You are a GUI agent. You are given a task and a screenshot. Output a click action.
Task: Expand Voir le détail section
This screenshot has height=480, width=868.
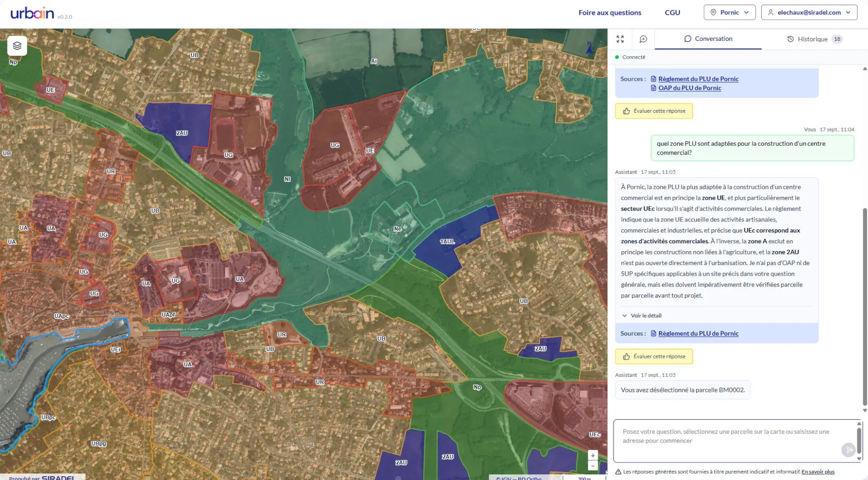point(641,316)
